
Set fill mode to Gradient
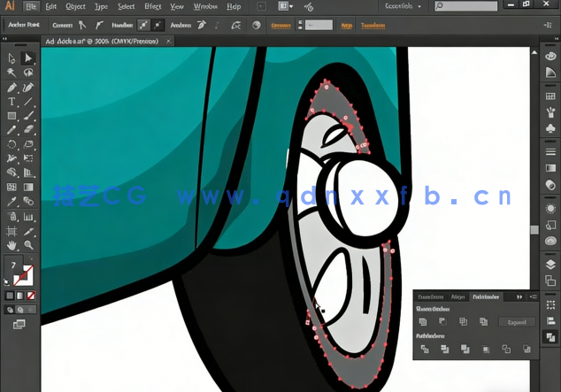20,296
